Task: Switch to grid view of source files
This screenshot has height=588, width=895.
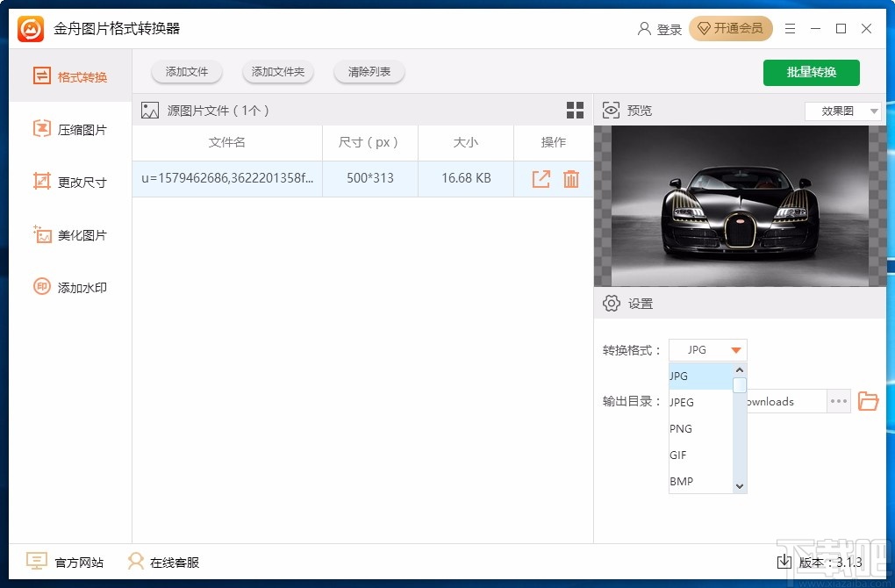Action: (575, 110)
